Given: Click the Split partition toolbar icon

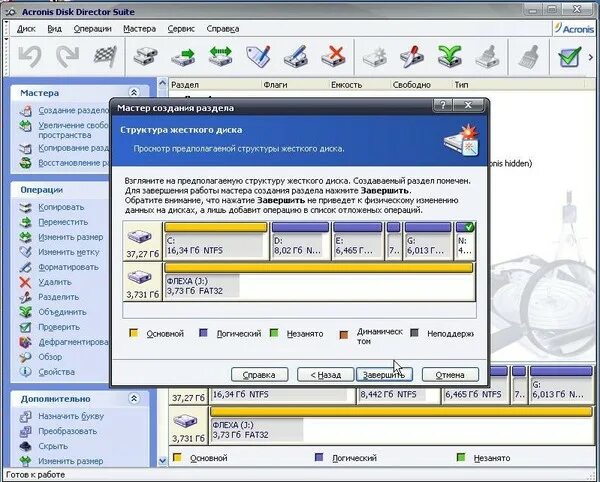Looking at the screenshot, I should pyautogui.click(x=412, y=57).
